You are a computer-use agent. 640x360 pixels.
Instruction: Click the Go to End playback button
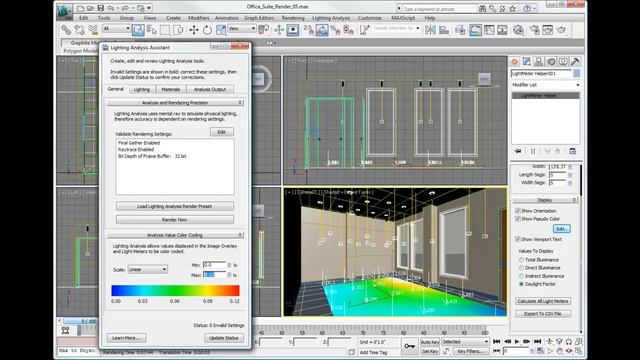click(x=537, y=341)
